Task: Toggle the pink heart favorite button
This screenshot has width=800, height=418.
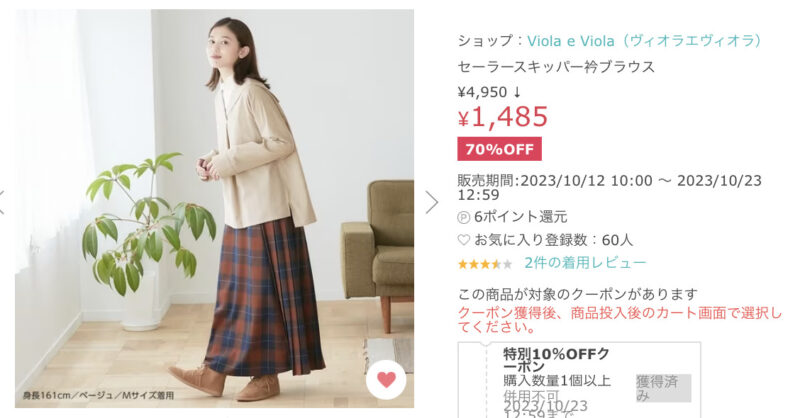Action: point(386,380)
